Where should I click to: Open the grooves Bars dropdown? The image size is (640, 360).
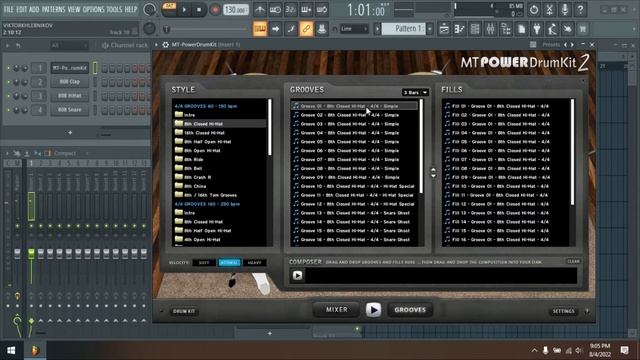[x=416, y=93]
